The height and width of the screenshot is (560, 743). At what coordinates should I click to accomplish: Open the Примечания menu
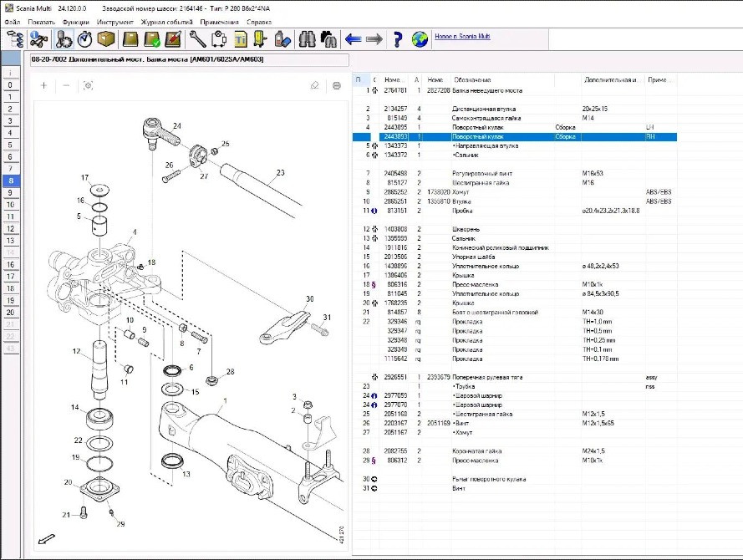[220, 22]
